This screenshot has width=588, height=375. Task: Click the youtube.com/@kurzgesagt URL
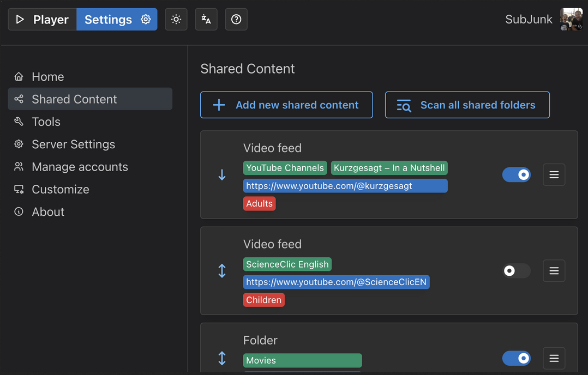click(x=345, y=186)
